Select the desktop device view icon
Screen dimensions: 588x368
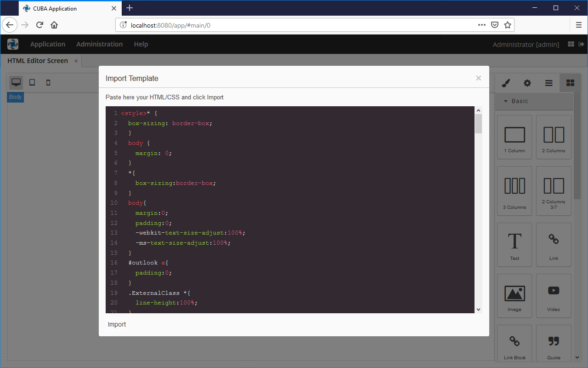click(17, 82)
